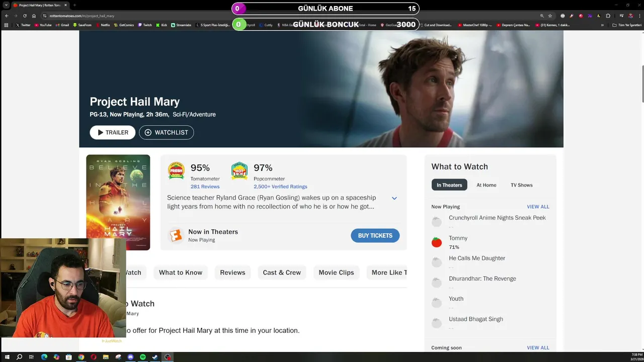644x362 pixels.
Task: Open Ustaad Bhagat Singh listing
Action: (475, 319)
